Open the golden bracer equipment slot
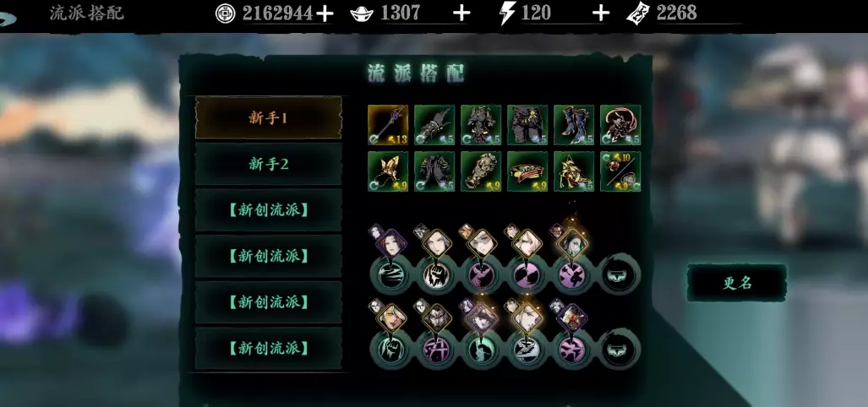Viewport: 868px width, 407px height. (x=481, y=171)
